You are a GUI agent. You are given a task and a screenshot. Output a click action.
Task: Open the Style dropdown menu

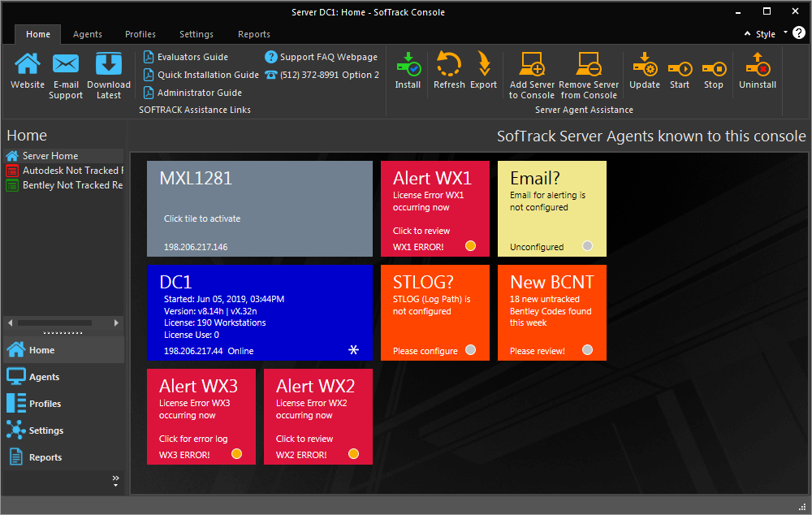tap(771, 34)
